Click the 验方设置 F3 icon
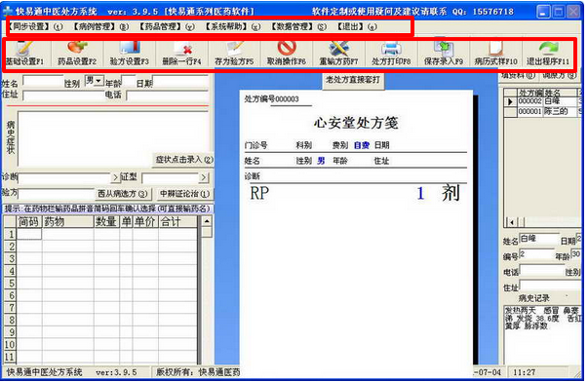This screenshot has height=382, width=588. pyautogui.click(x=130, y=54)
